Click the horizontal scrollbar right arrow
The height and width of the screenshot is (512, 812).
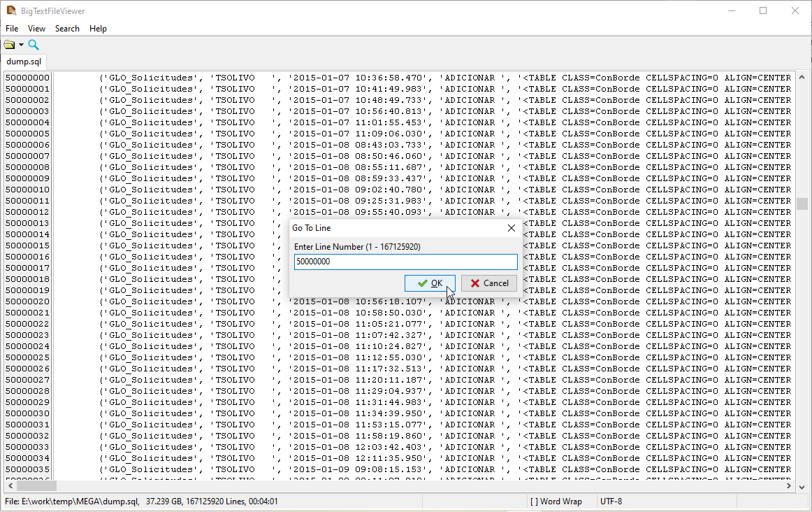(789, 486)
